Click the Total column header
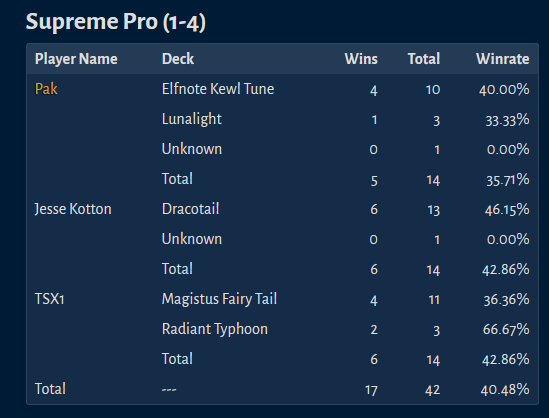This screenshot has height=418, width=549. (424, 59)
